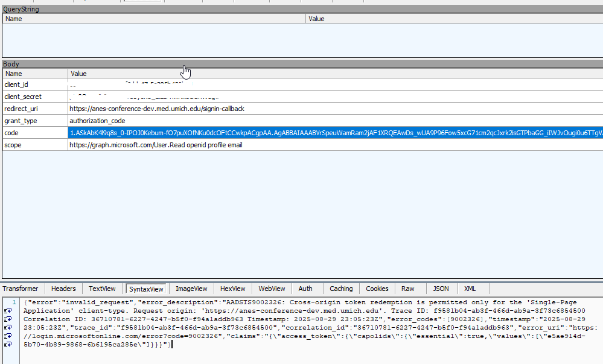Switch to the Transformer tab

pyautogui.click(x=21, y=289)
